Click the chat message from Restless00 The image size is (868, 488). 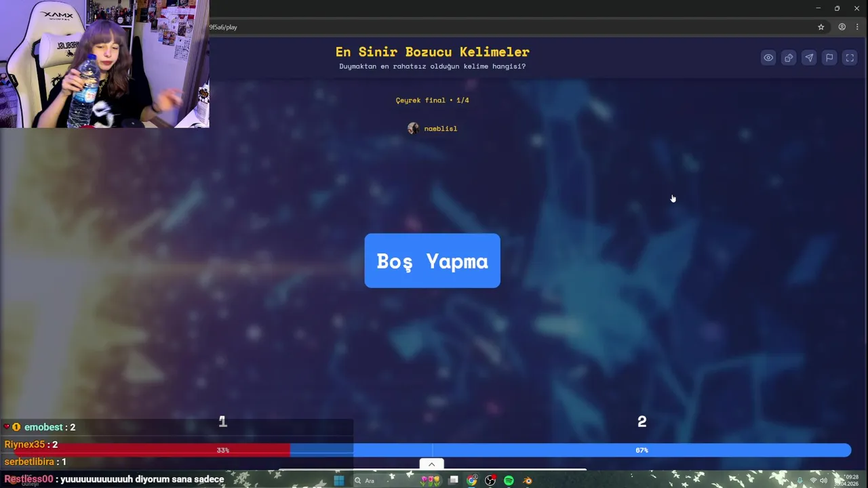pyautogui.click(x=114, y=479)
